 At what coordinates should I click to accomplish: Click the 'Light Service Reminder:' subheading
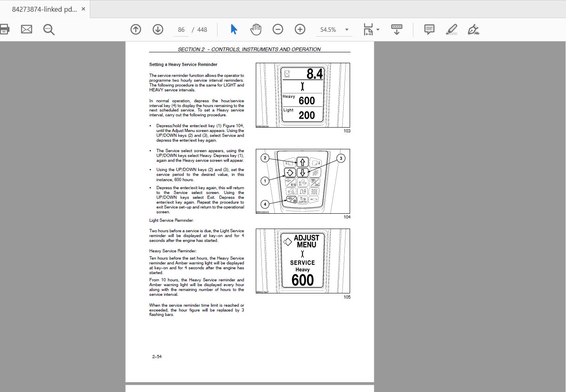[172, 220]
